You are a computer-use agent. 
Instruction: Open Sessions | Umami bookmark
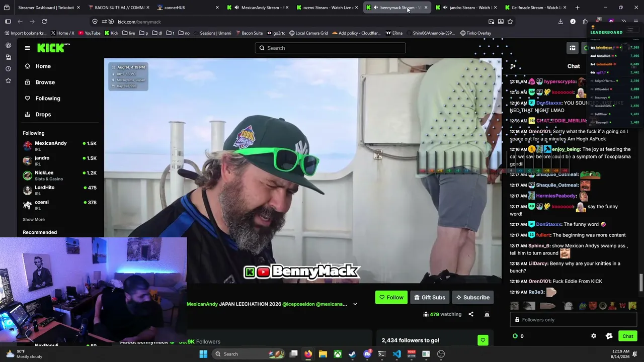[211, 33]
